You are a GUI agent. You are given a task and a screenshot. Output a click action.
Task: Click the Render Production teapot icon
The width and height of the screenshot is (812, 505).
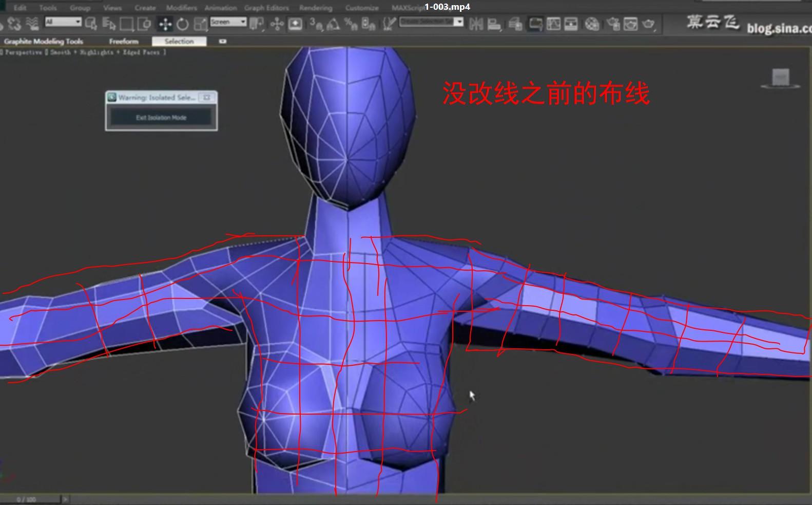[x=648, y=24]
